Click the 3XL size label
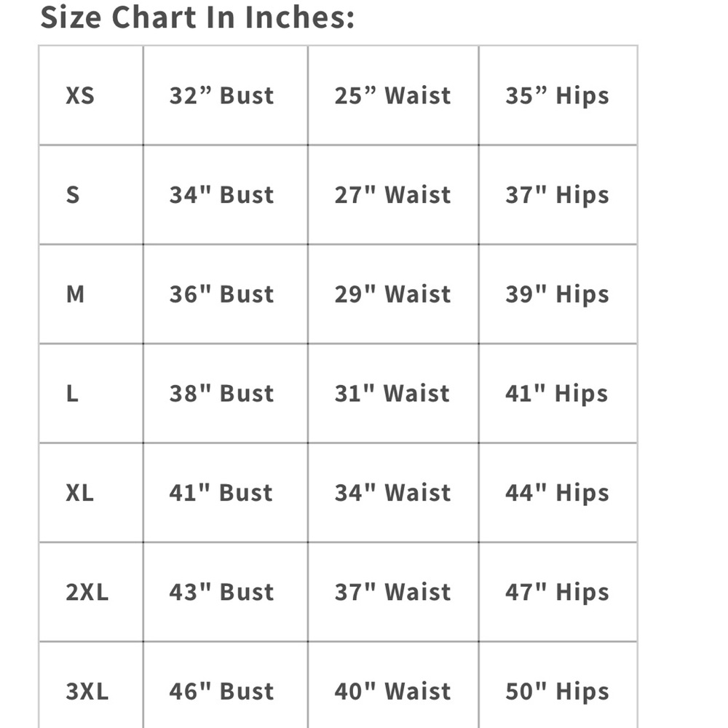728x728 pixels. 87,692
